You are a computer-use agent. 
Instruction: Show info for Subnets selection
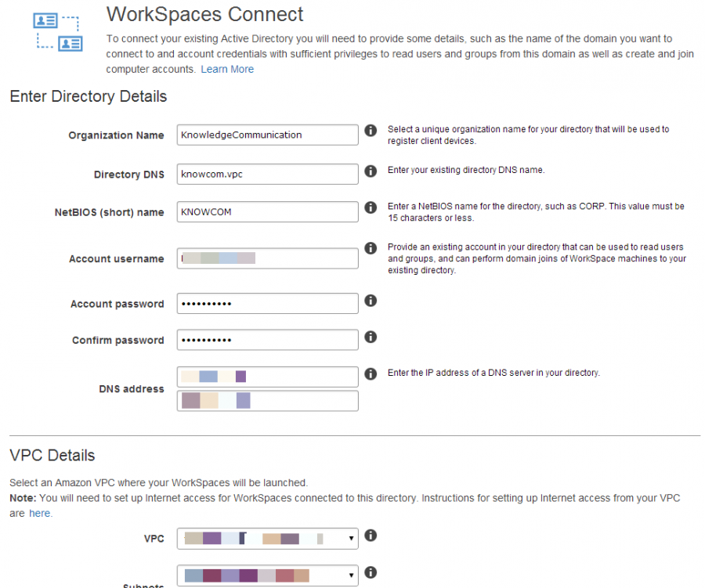coord(371,572)
